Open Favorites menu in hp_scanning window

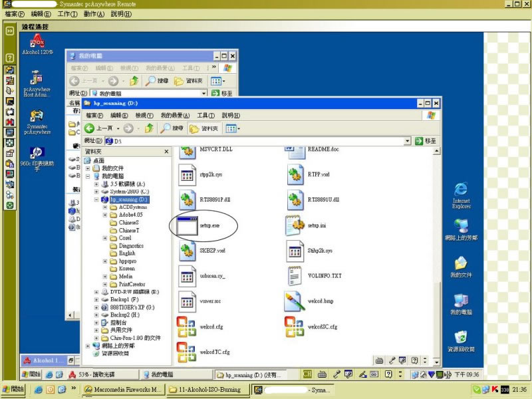click(175, 115)
